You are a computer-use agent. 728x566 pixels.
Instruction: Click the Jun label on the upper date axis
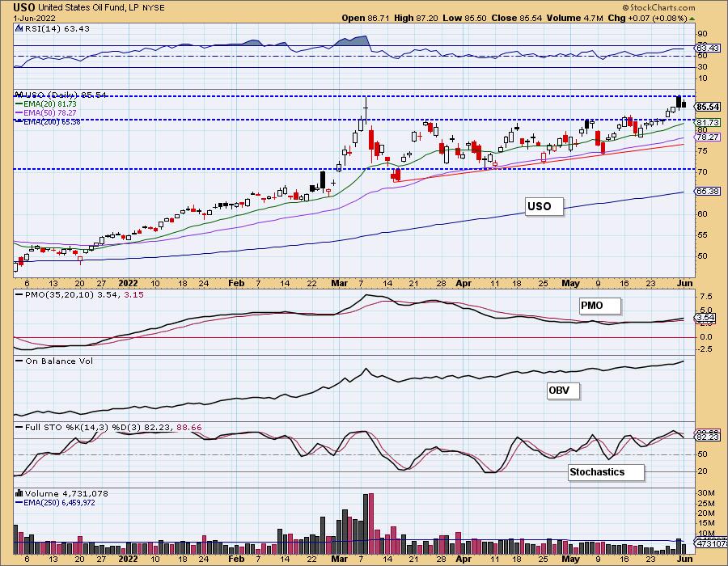click(685, 284)
